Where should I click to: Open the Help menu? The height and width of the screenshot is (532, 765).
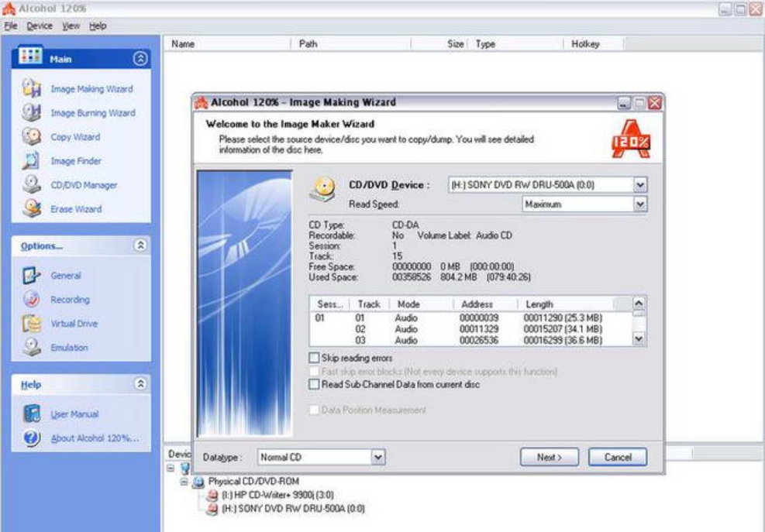(x=98, y=26)
